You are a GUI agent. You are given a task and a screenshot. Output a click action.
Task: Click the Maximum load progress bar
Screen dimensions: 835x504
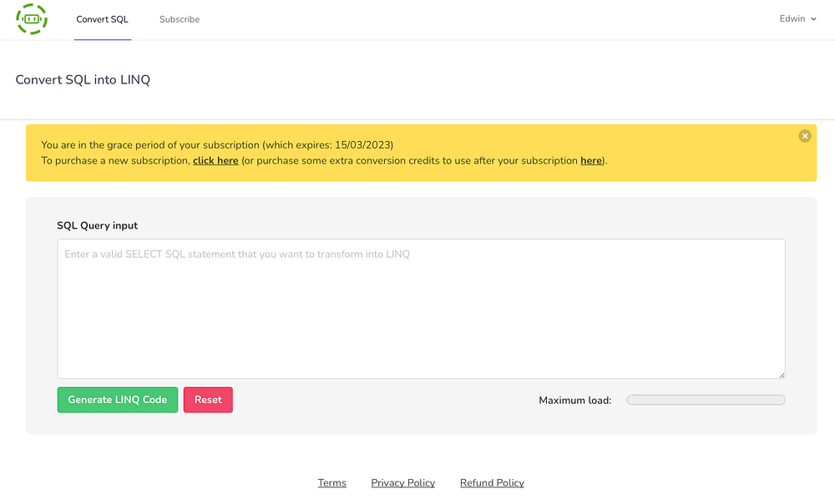706,401
